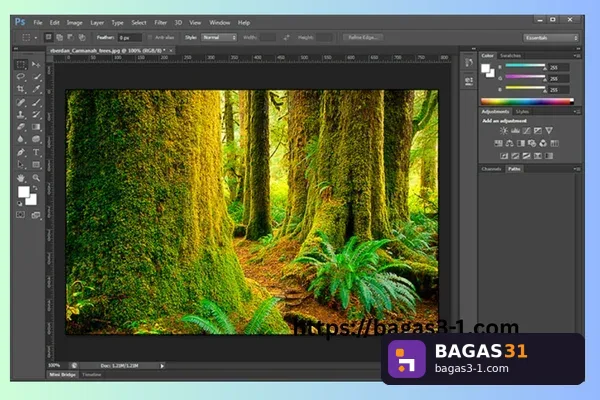600x400 pixels.
Task: Enable the Anti-alias checkbox
Action: 150,38
